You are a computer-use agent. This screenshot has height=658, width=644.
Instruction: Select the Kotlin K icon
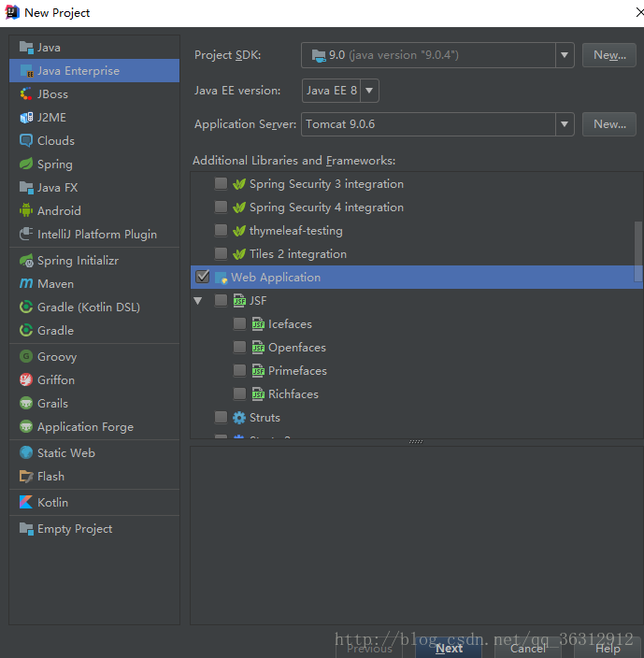(26, 502)
